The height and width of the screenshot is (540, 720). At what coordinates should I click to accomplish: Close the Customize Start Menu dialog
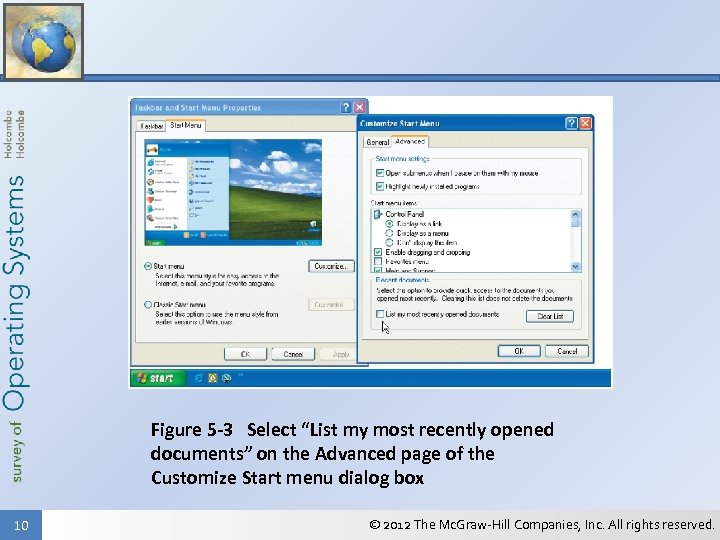pyautogui.click(x=585, y=123)
